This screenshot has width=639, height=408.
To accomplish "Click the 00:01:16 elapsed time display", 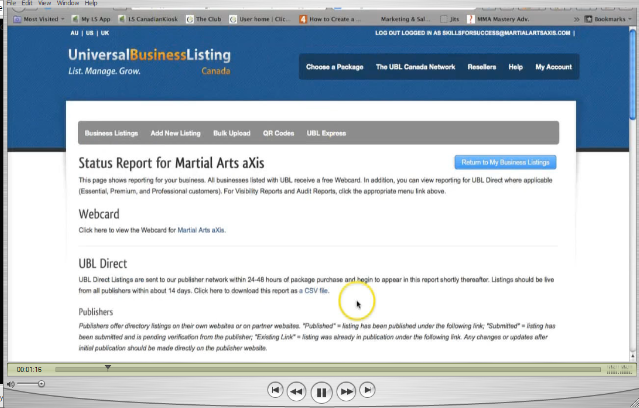I will tap(29, 370).
